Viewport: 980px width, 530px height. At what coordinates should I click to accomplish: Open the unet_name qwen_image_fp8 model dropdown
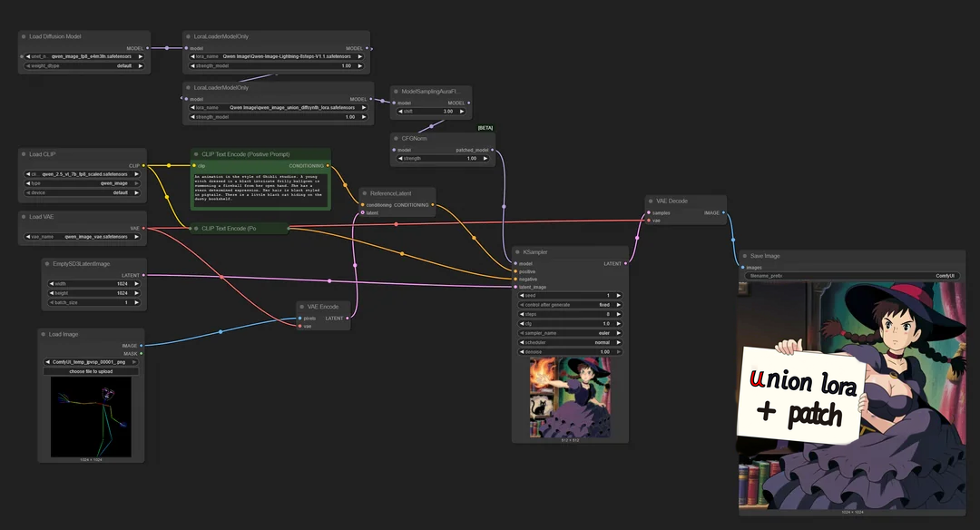point(84,57)
